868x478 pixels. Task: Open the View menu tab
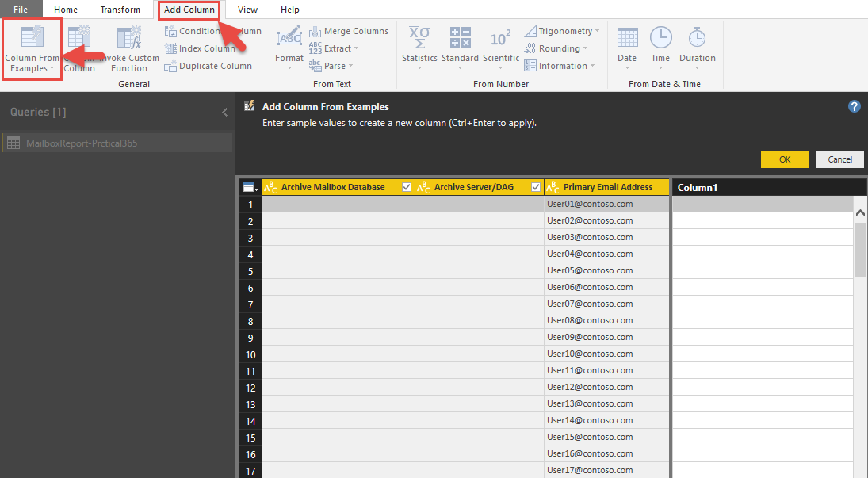point(247,10)
